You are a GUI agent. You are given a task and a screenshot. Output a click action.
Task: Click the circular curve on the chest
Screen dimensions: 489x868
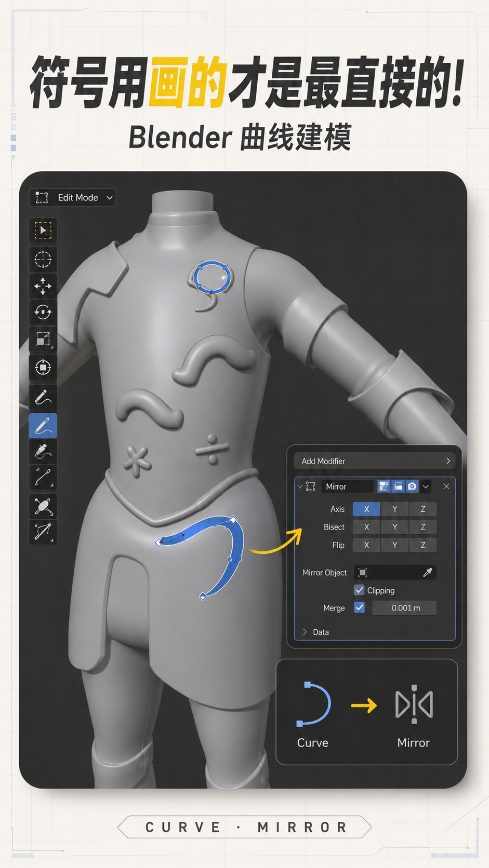tap(211, 277)
